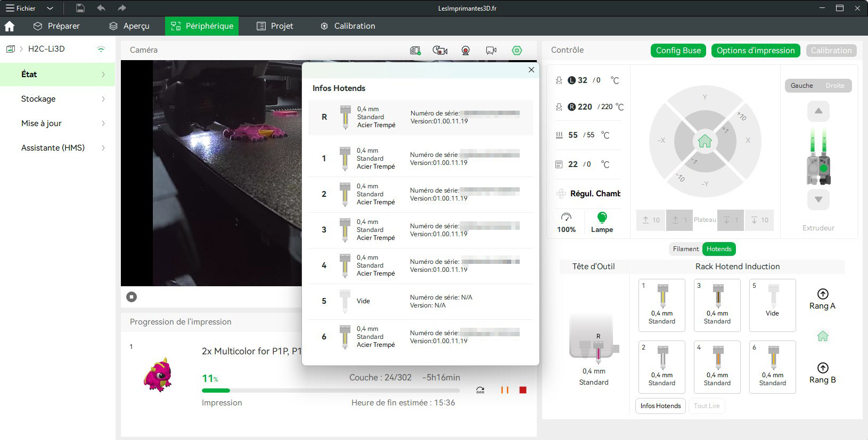
Task: Click the extruder down arrow button
Action: (x=818, y=200)
